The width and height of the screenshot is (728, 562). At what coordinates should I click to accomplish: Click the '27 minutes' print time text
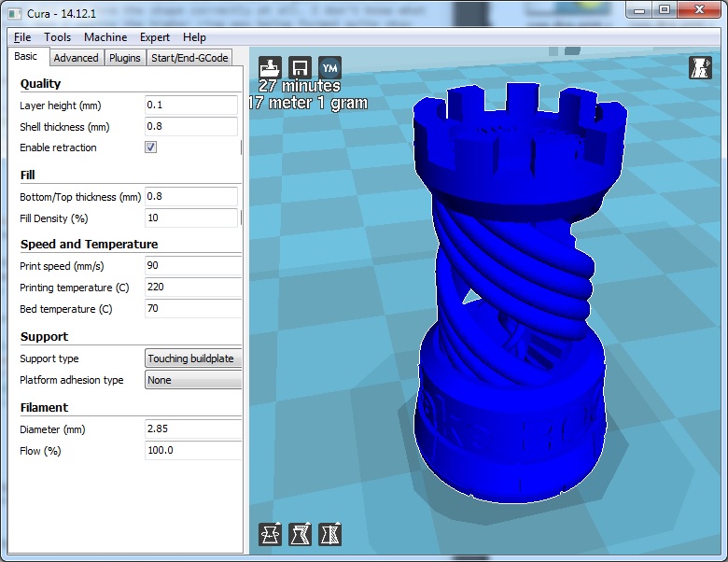click(x=300, y=86)
